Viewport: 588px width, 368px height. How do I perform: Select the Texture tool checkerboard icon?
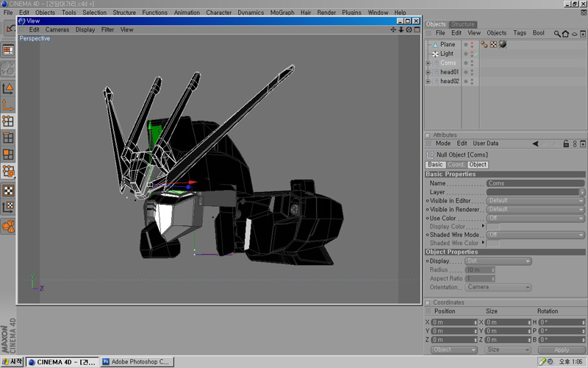tap(8, 191)
